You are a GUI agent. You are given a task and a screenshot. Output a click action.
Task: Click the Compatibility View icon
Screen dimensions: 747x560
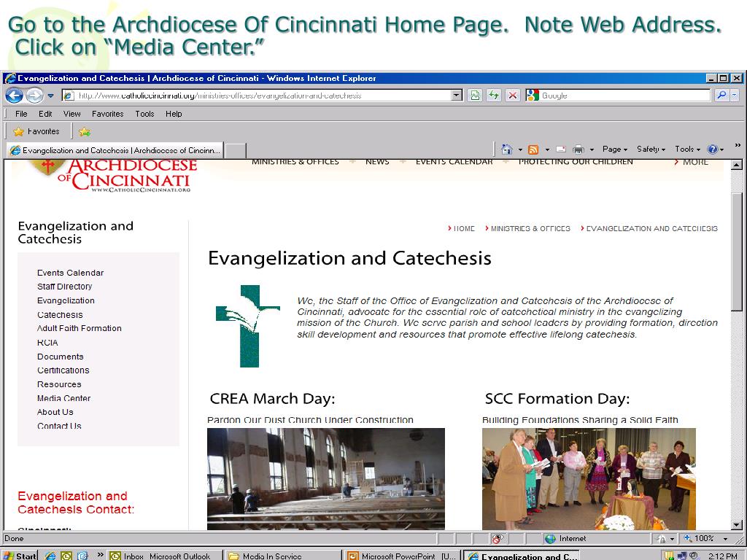(475, 96)
